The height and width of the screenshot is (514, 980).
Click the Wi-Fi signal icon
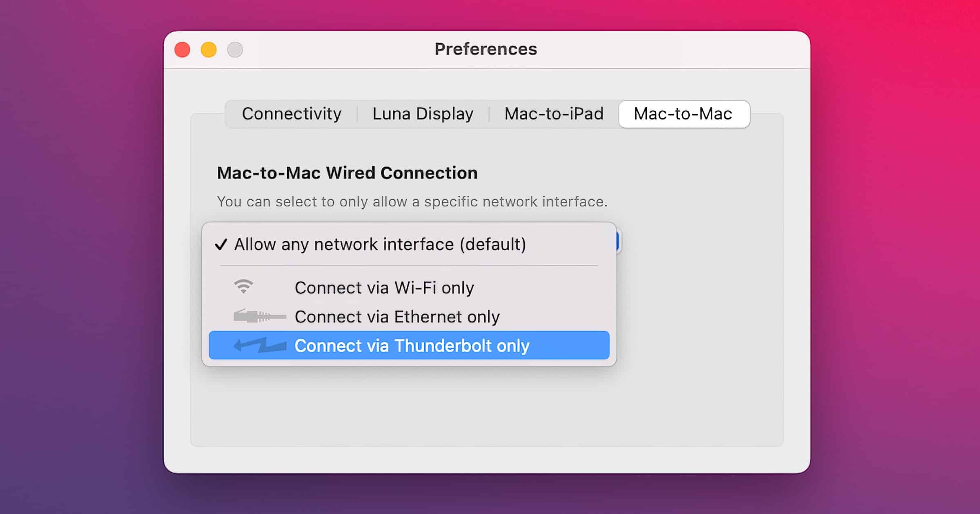243,286
